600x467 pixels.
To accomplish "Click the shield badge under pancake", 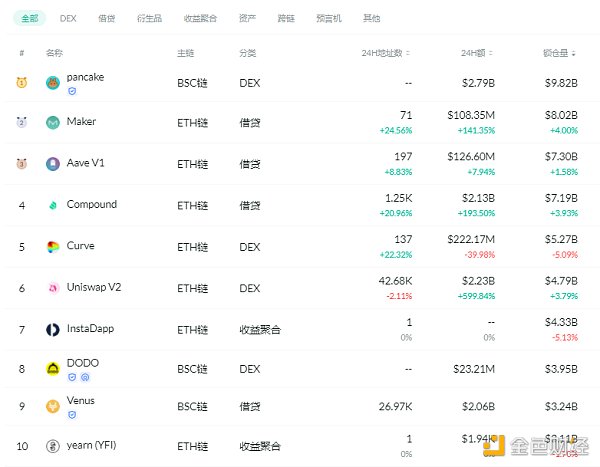I will (x=71, y=91).
